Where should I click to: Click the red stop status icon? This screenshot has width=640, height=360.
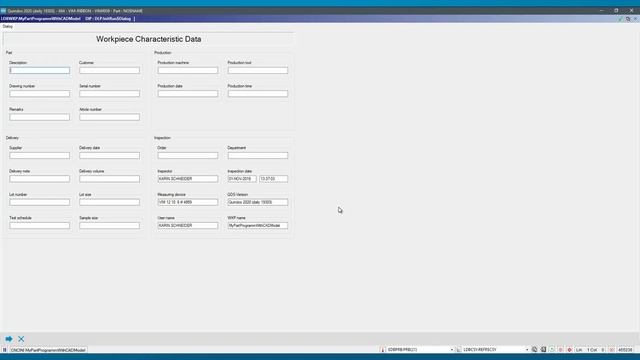pos(569,349)
